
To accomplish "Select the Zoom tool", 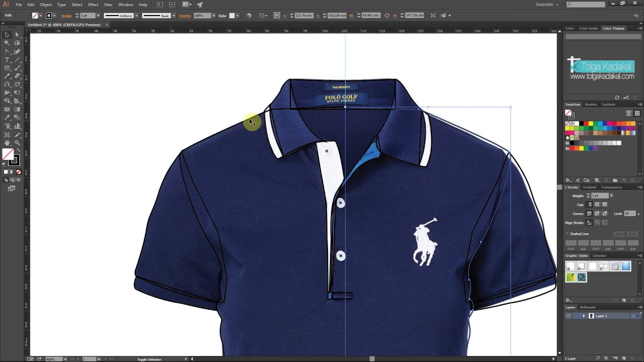I will point(17,143).
